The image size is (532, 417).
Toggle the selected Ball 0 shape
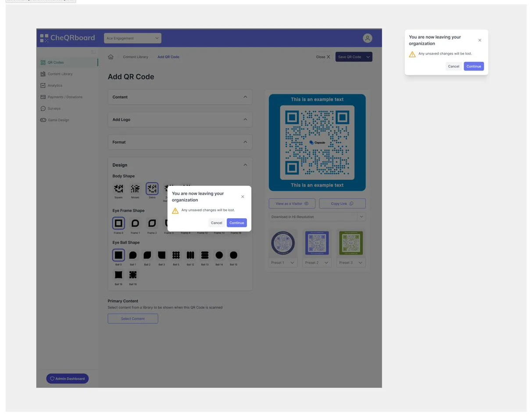point(118,255)
